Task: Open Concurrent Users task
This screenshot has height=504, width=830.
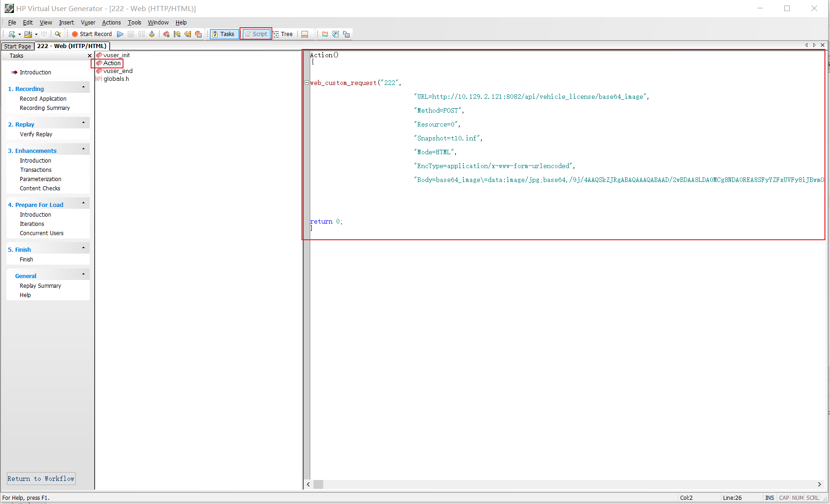Action: pos(42,233)
